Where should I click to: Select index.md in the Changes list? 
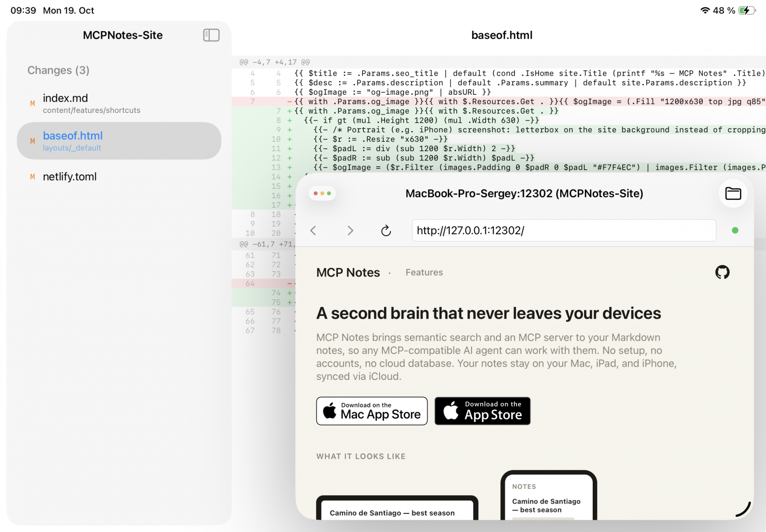tap(119, 104)
